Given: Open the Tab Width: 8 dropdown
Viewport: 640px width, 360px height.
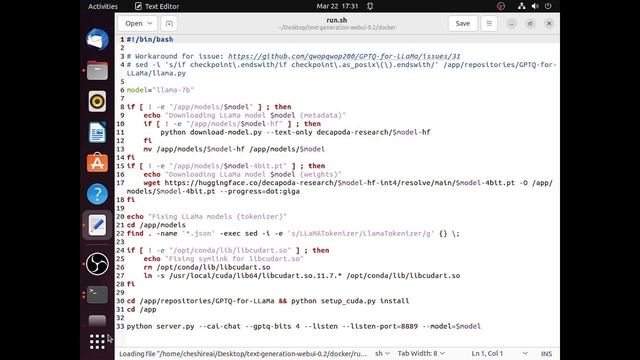Looking at the screenshot, I should (x=421, y=353).
